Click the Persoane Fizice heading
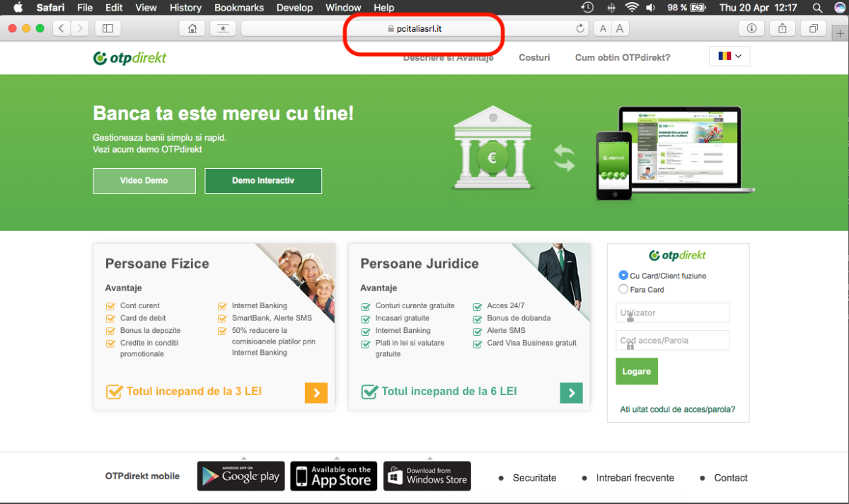The width and height of the screenshot is (849, 504). click(157, 264)
